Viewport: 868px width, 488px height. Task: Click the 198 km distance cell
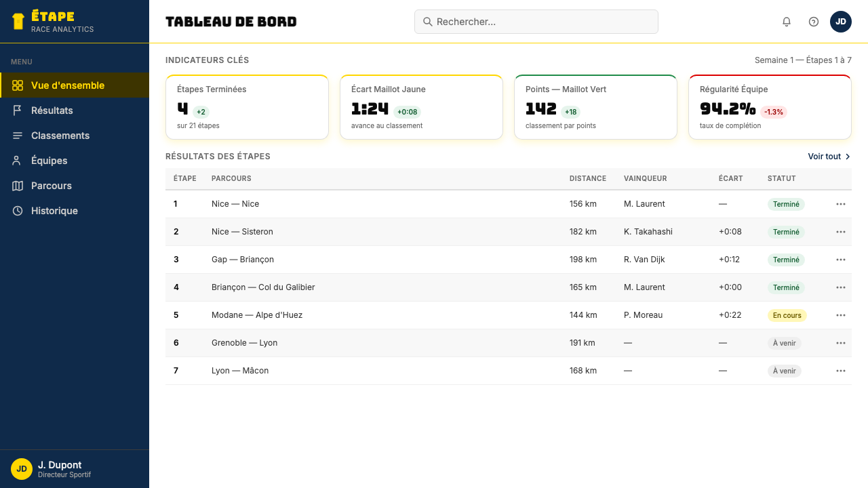583,260
